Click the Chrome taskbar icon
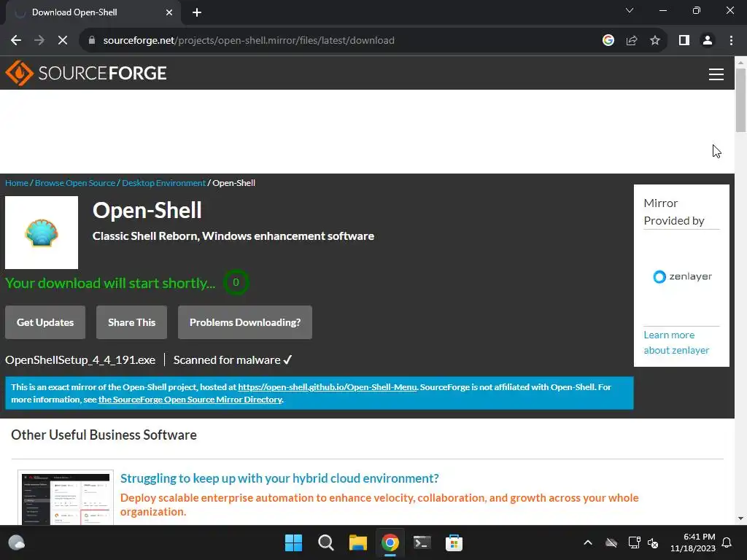Screen dimensions: 747x560 [390, 542]
